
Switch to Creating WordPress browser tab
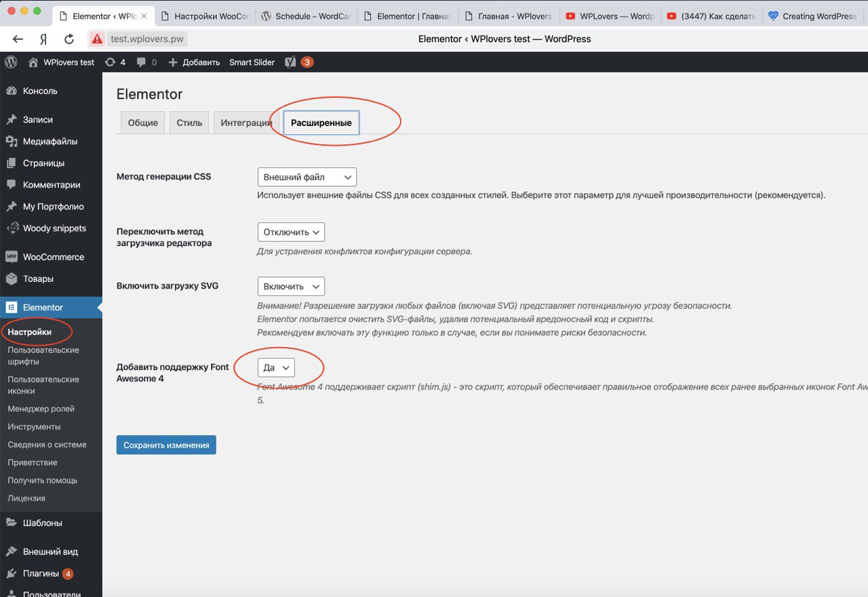pyautogui.click(x=813, y=16)
